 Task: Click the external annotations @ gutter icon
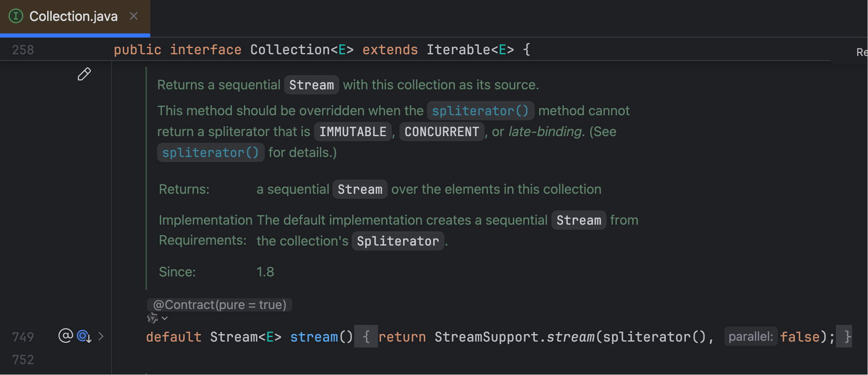tap(66, 336)
